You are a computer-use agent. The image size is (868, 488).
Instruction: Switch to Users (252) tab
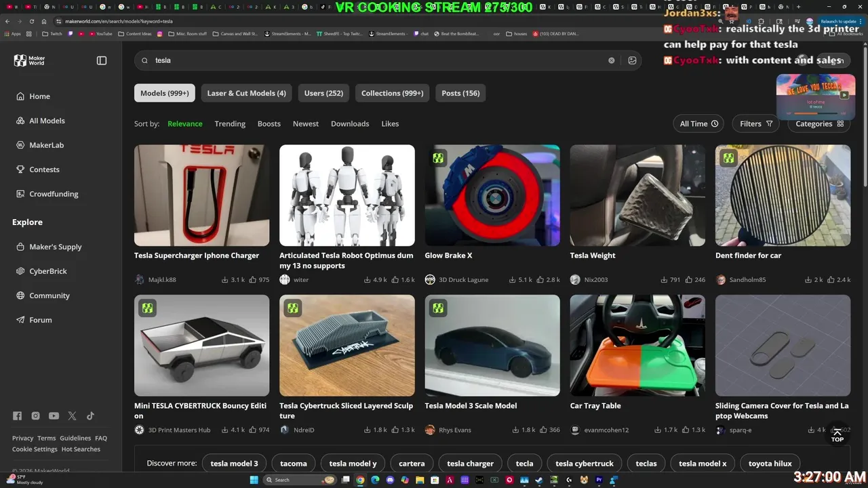click(323, 93)
